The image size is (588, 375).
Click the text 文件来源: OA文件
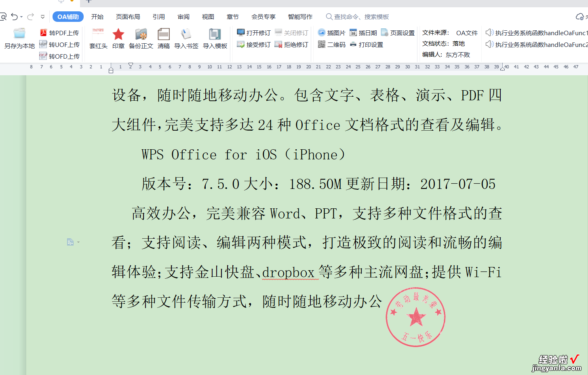450,33
